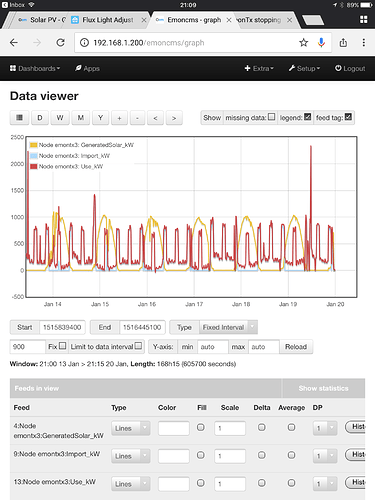Image resolution: width=375 pixels, height=500 pixels.
Task: Set graph window to Day (D)
Action: point(40,118)
